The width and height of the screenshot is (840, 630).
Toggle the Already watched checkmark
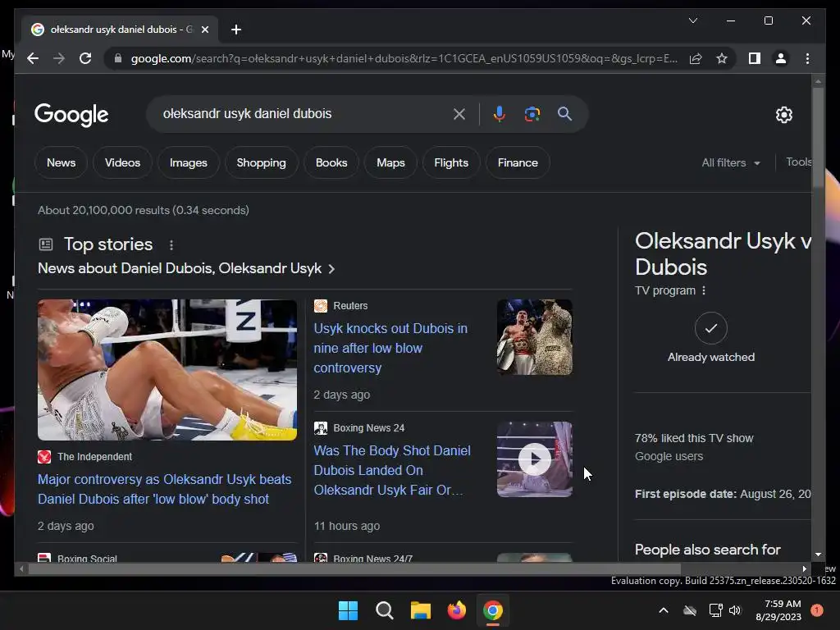coord(711,328)
